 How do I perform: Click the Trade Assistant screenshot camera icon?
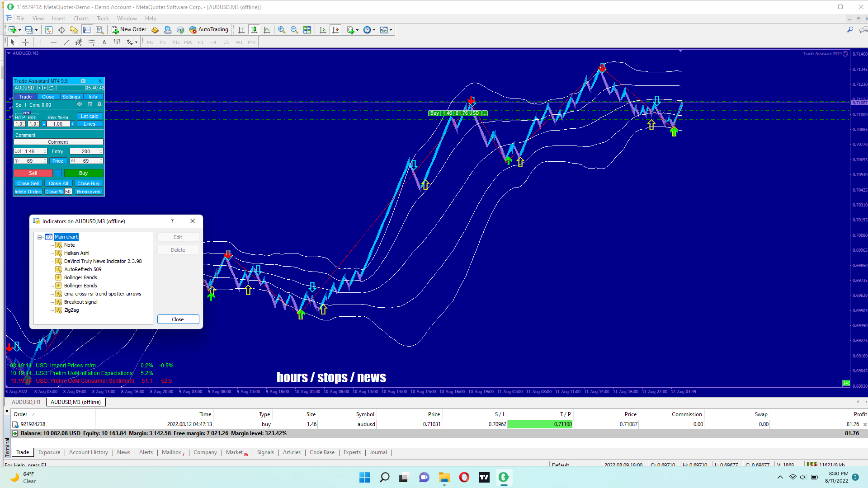(x=83, y=81)
